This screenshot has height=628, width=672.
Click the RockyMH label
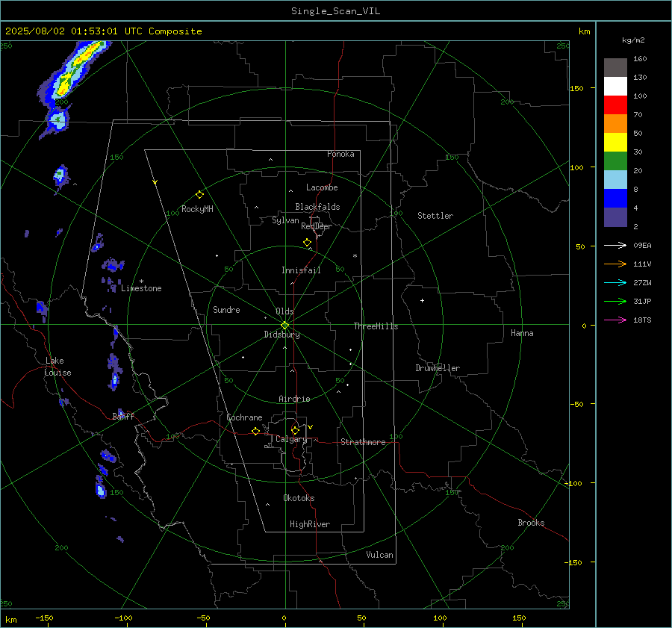[x=197, y=209]
